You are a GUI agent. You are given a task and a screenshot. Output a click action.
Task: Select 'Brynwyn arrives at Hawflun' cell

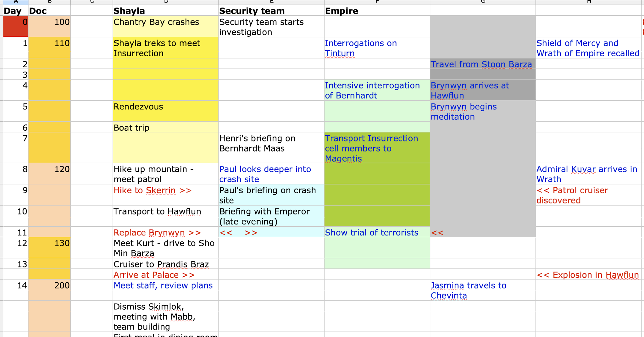click(483, 90)
